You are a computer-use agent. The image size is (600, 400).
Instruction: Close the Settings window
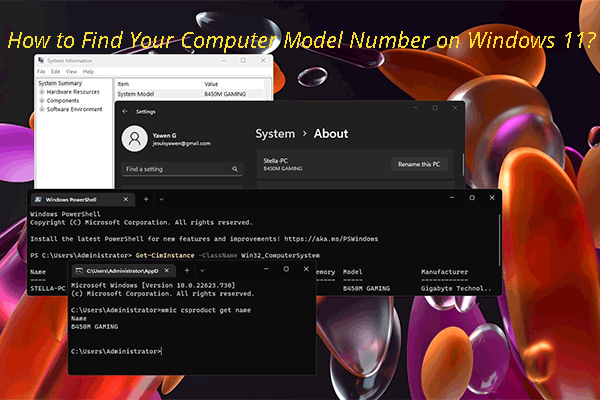(455, 108)
